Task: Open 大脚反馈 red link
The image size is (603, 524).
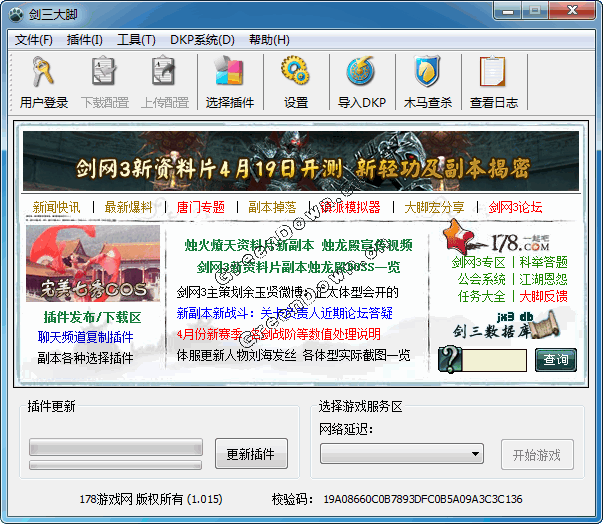Action: coord(543,296)
